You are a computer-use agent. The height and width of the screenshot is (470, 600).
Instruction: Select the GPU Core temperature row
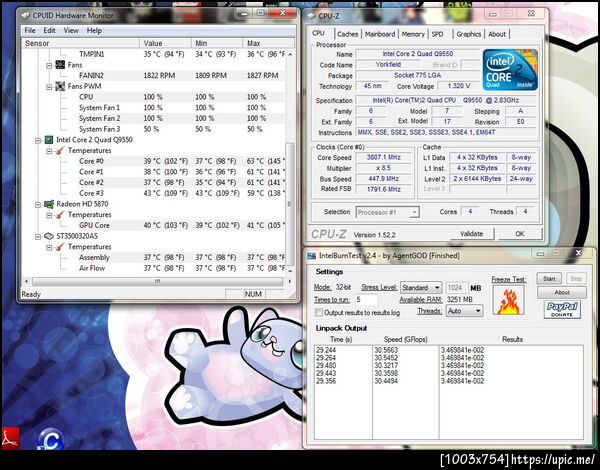click(153, 225)
